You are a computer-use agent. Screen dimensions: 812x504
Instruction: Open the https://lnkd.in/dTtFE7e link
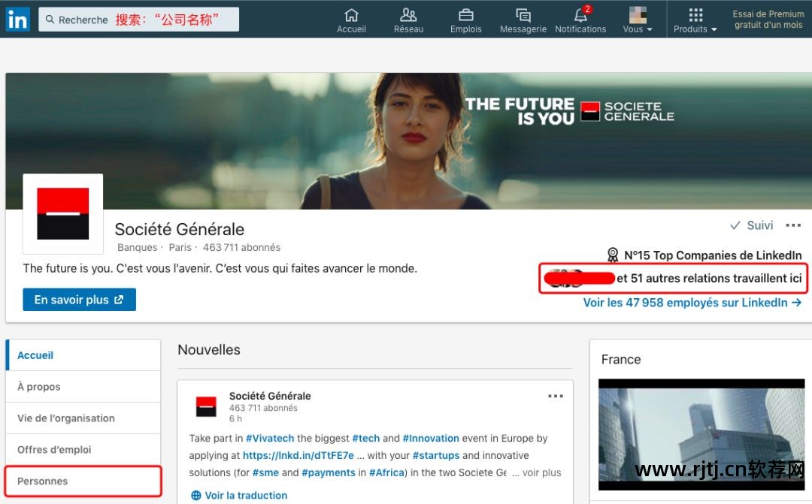(298, 455)
